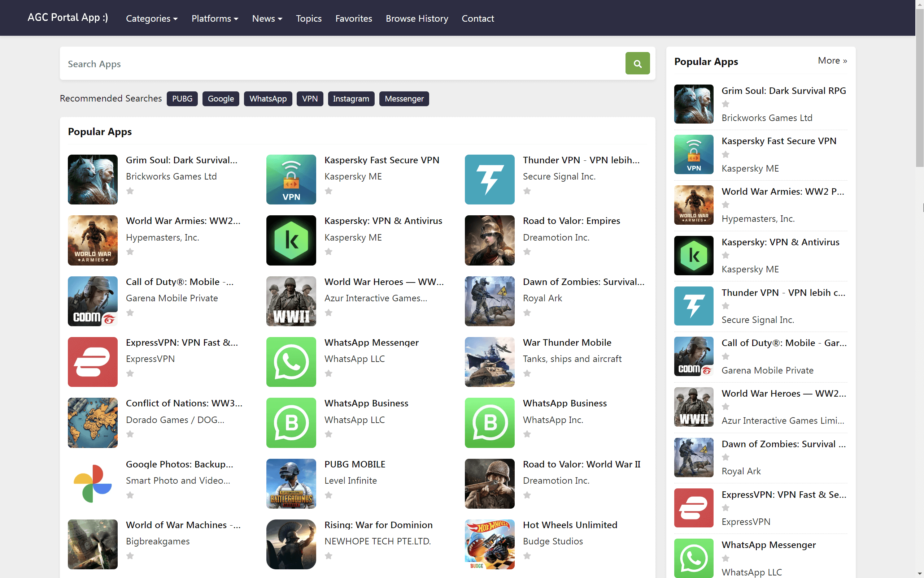Open Road to Valor: Empires icon

pyautogui.click(x=489, y=240)
